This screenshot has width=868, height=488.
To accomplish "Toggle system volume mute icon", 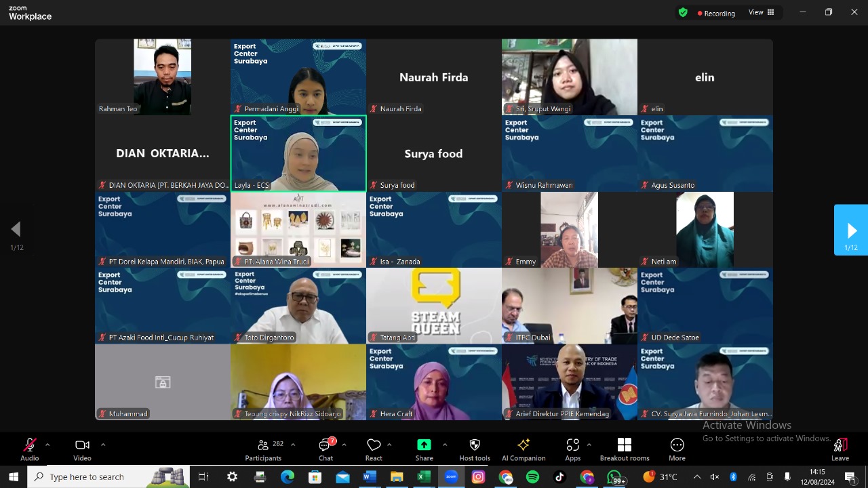I will pos(715,477).
